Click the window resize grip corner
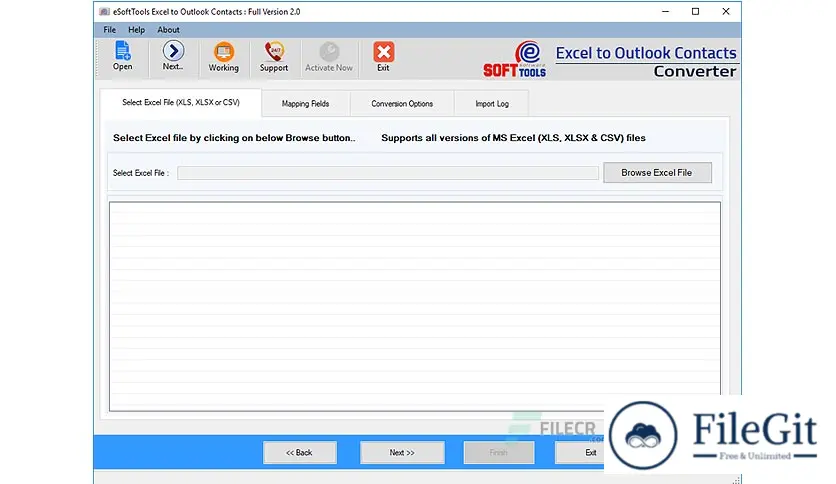 click(736, 479)
